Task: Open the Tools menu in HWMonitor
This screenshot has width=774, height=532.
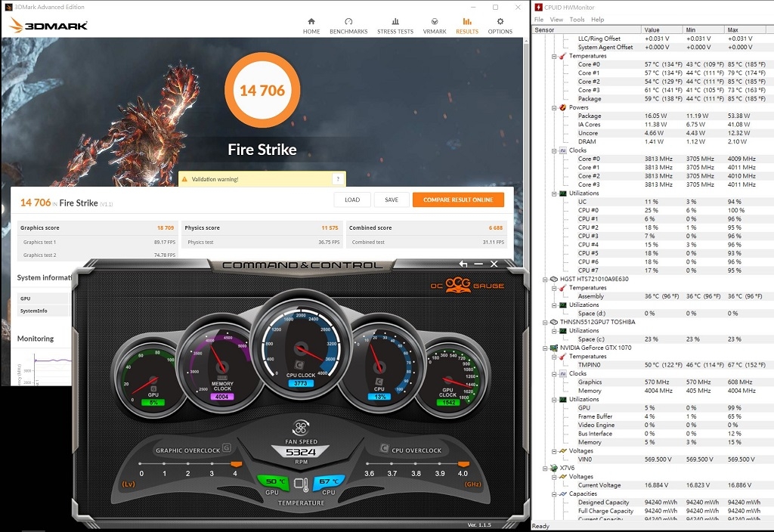Action: point(577,19)
